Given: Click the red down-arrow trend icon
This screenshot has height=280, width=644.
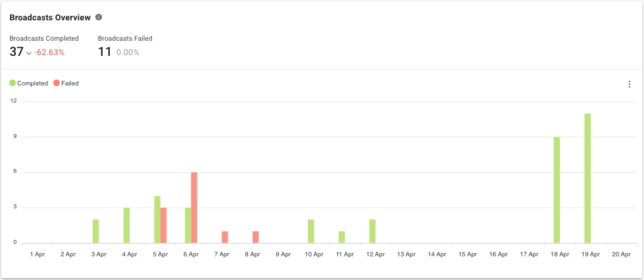Looking at the screenshot, I should coord(29,53).
